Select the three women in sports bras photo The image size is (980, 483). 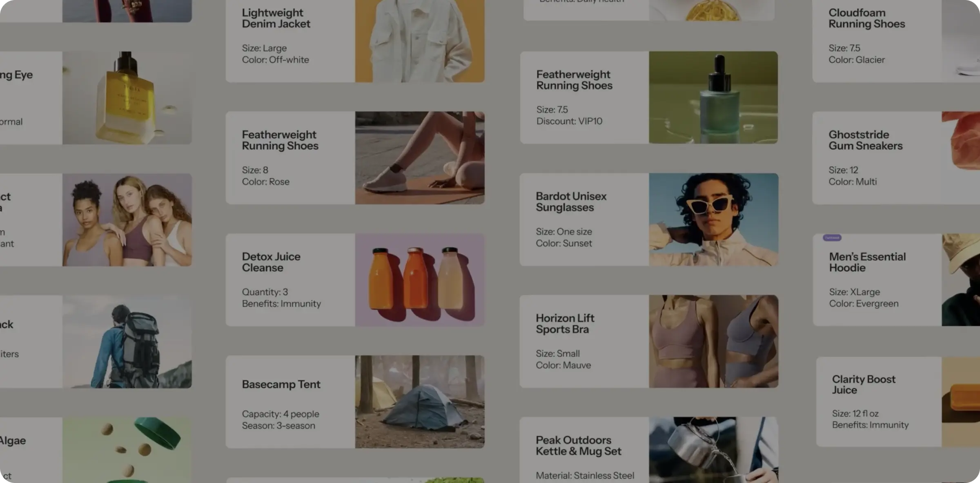coord(127,220)
